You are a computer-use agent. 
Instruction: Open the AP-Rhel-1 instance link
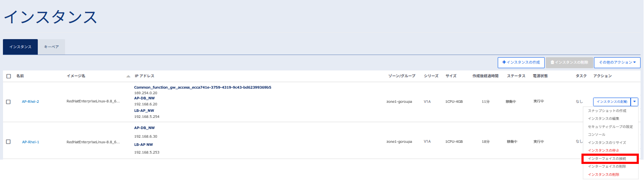pos(31,142)
